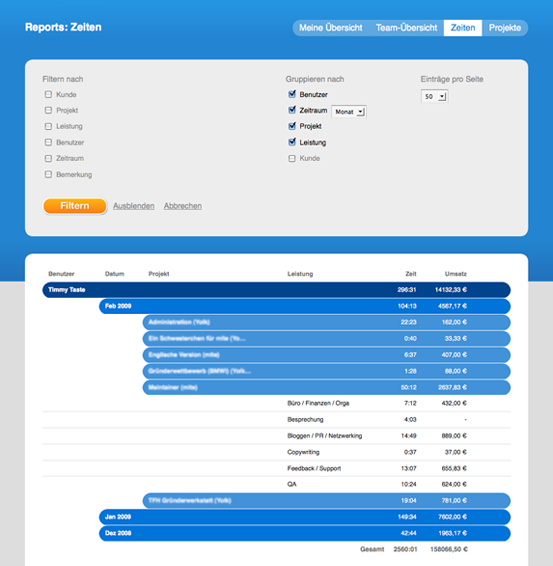Collapse the Feb 2009 group row
This screenshot has height=566, width=553.
[x=305, y=306]
